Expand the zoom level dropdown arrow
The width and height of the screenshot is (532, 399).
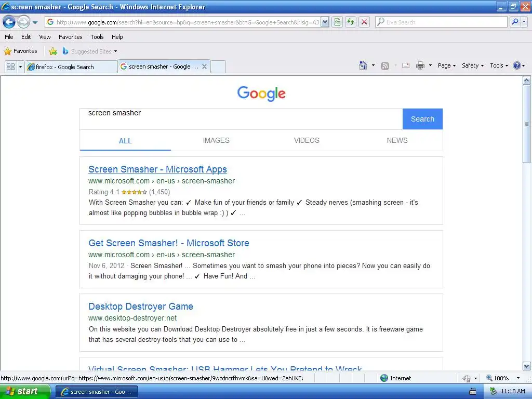point(518,378)
